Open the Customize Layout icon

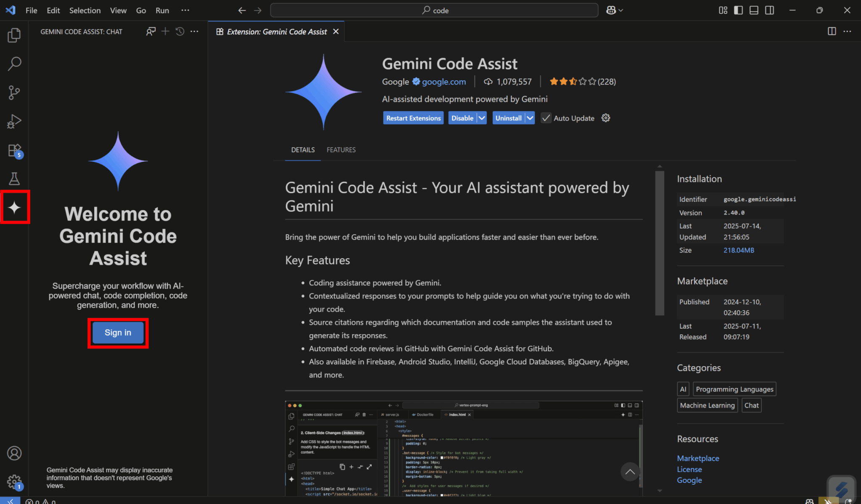[x=723, y=11]
